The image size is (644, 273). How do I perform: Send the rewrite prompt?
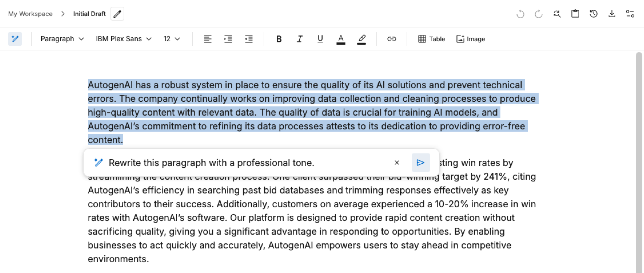click(x=421, y=163)
